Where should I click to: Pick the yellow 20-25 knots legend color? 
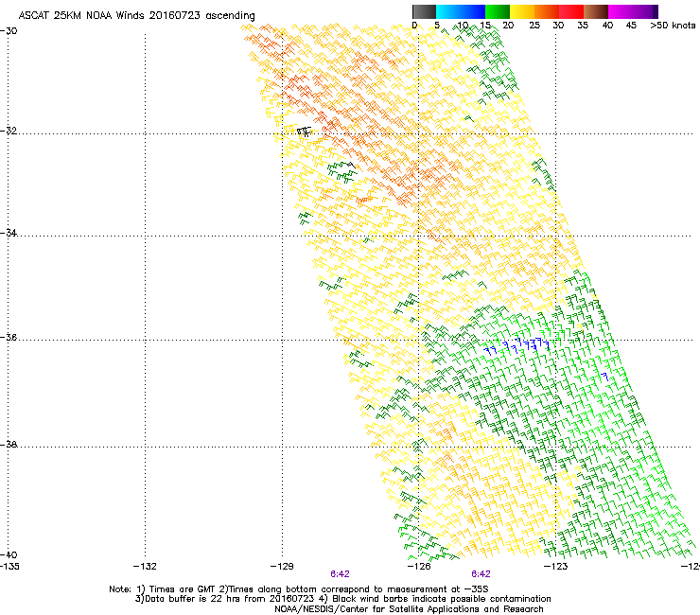coord(522,11)
